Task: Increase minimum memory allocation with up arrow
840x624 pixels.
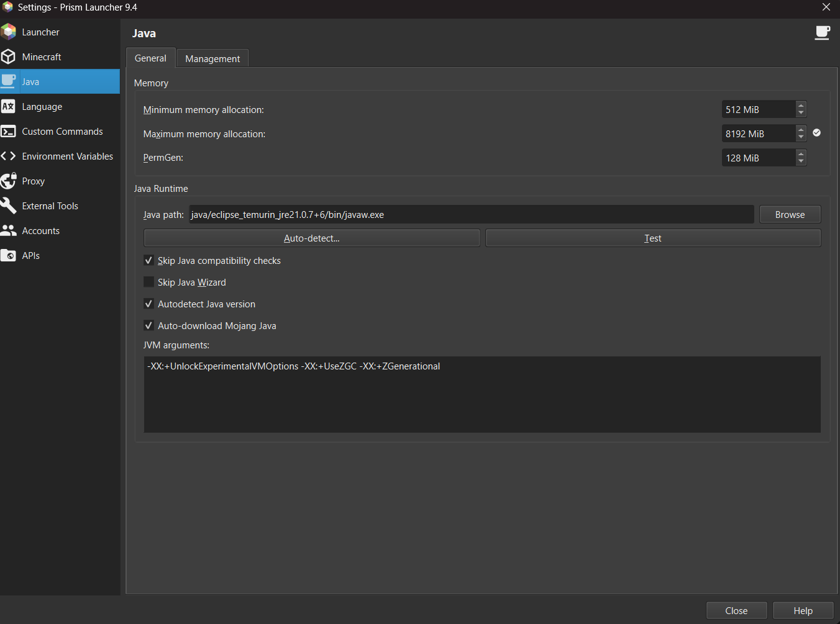Action: coord(801,106)
